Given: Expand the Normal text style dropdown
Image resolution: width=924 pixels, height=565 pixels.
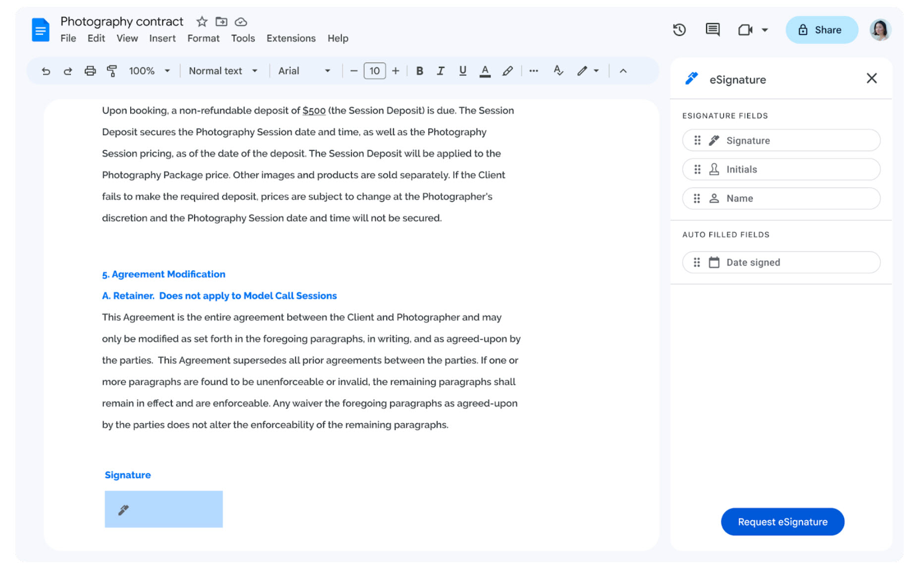Looking at the screenshot, I should click(223, 71).
